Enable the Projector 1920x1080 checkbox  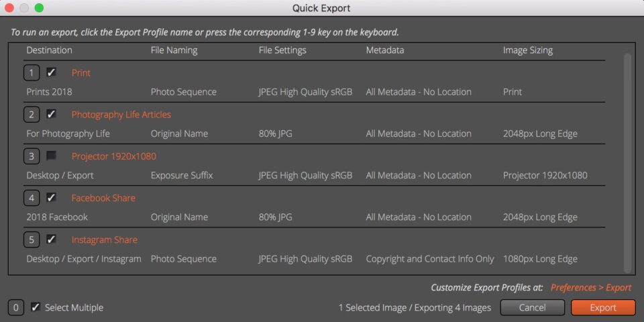(x=52, y=156)
